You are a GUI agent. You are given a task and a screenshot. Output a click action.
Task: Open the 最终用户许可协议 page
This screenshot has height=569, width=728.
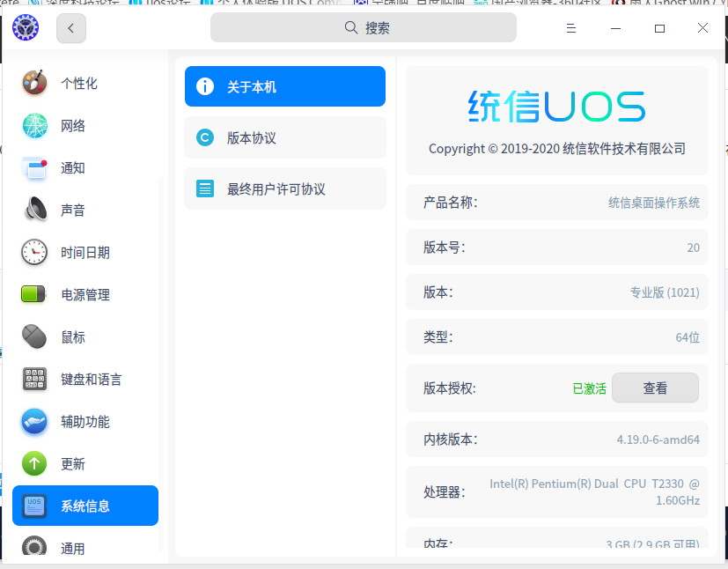click(x=285, y=188)
